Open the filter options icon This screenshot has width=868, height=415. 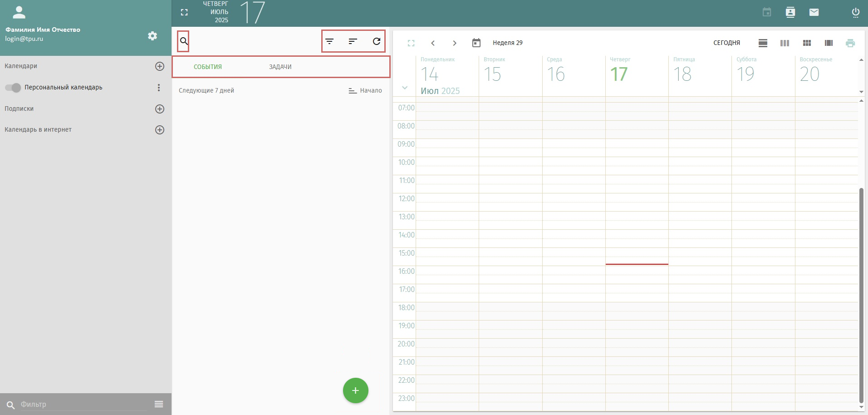click(x=329, y=41)
